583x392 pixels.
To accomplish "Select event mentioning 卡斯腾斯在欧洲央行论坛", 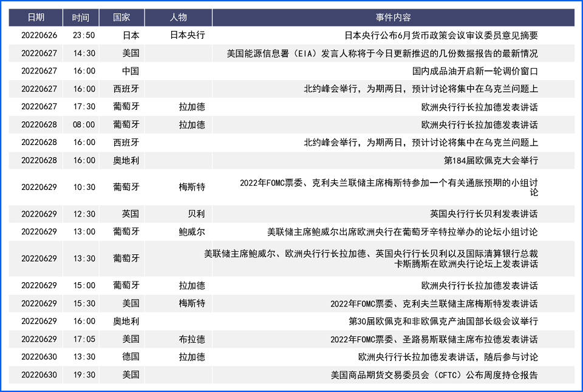I will [x=371, y=259].
